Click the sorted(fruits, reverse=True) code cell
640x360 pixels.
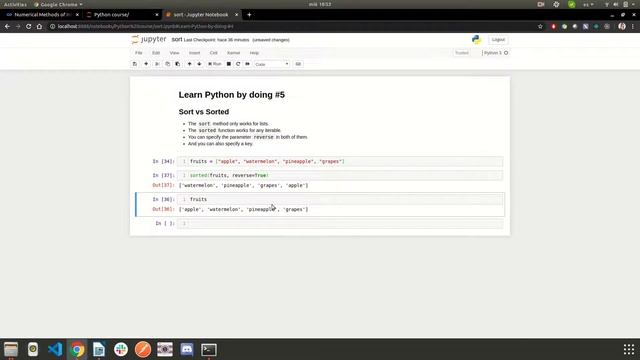[x=340, y=176]
